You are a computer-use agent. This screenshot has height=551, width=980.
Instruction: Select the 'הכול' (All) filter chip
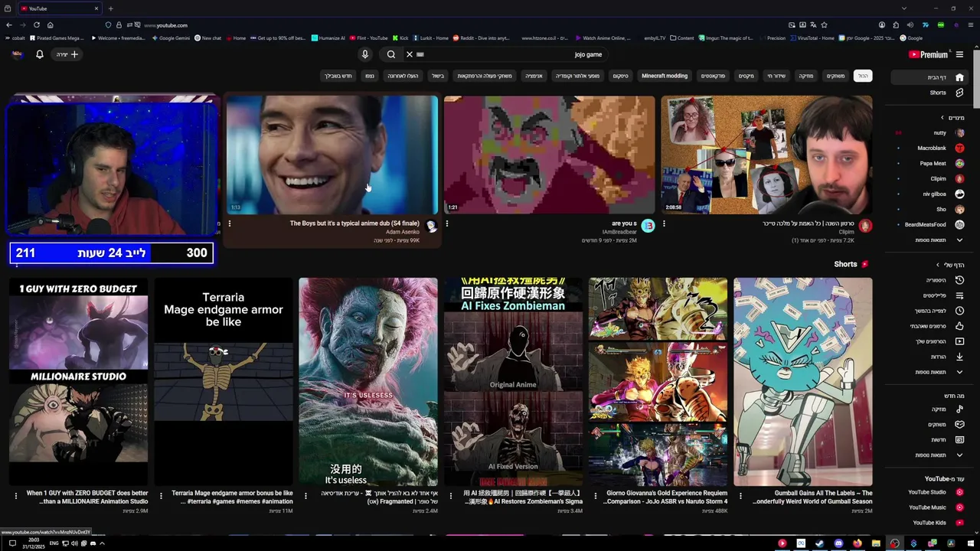point(863,76)
